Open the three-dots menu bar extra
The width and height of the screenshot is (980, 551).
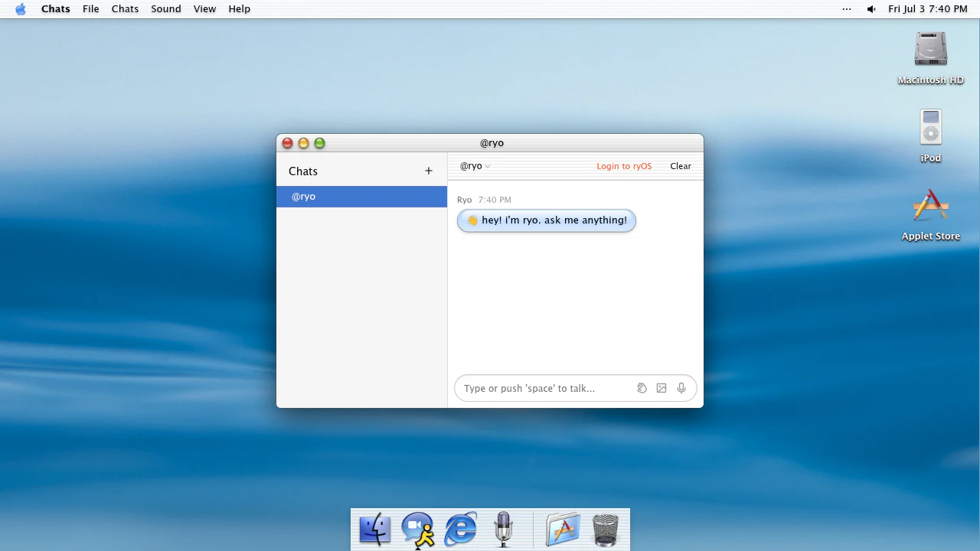pos(846,9)
